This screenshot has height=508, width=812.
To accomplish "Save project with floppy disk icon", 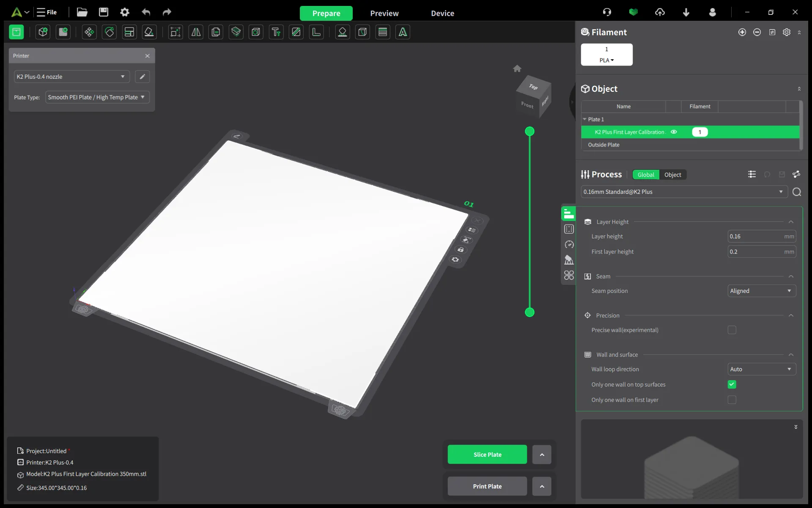I will (x=104, y=12).
